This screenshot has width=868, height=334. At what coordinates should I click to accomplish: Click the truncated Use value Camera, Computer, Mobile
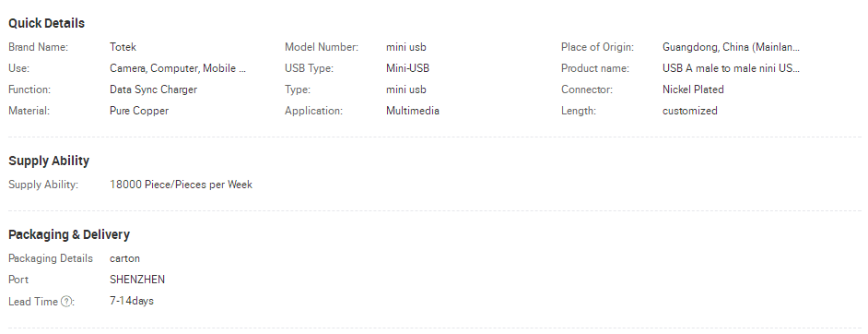point(178,68)
